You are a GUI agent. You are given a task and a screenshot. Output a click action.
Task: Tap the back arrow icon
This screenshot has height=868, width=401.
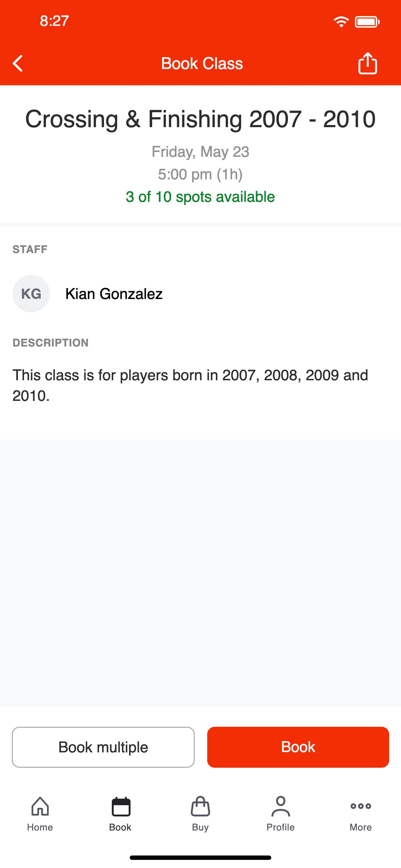click(18, 63)
